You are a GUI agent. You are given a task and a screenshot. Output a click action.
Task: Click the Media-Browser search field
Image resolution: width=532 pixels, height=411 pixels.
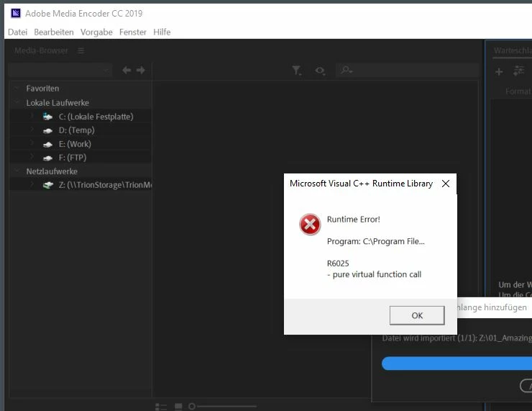[407, 71]
